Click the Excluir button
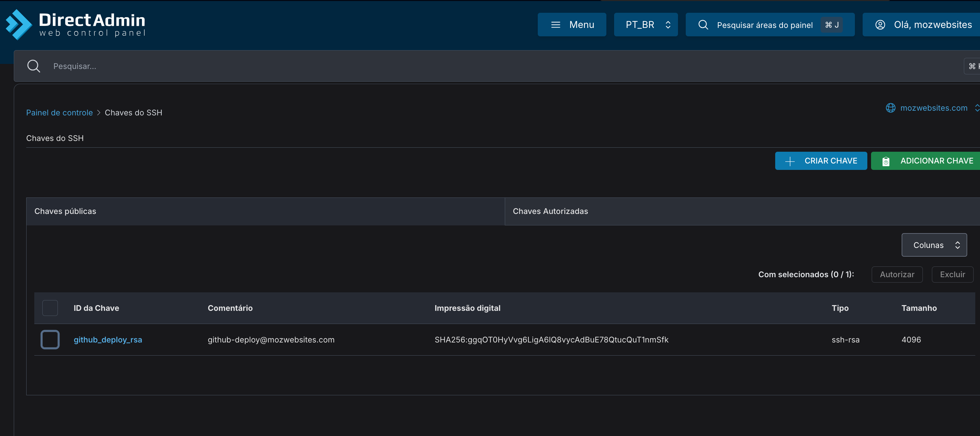The width and height of the screenshot is (980, 436). 952,274
